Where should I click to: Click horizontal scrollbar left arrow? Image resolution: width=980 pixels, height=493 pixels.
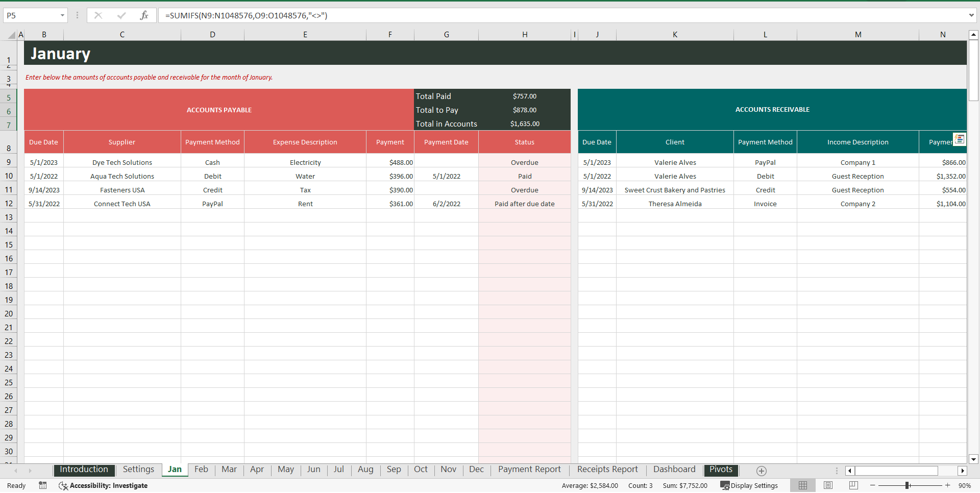point(850,471)
